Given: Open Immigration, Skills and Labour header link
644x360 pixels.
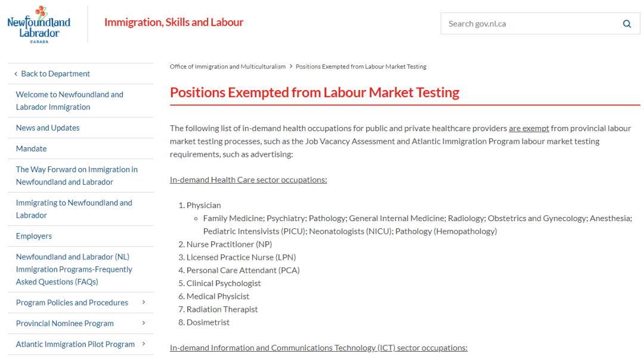Looking at the screenshot, I should pyautogui.click(x=174, y=22).
